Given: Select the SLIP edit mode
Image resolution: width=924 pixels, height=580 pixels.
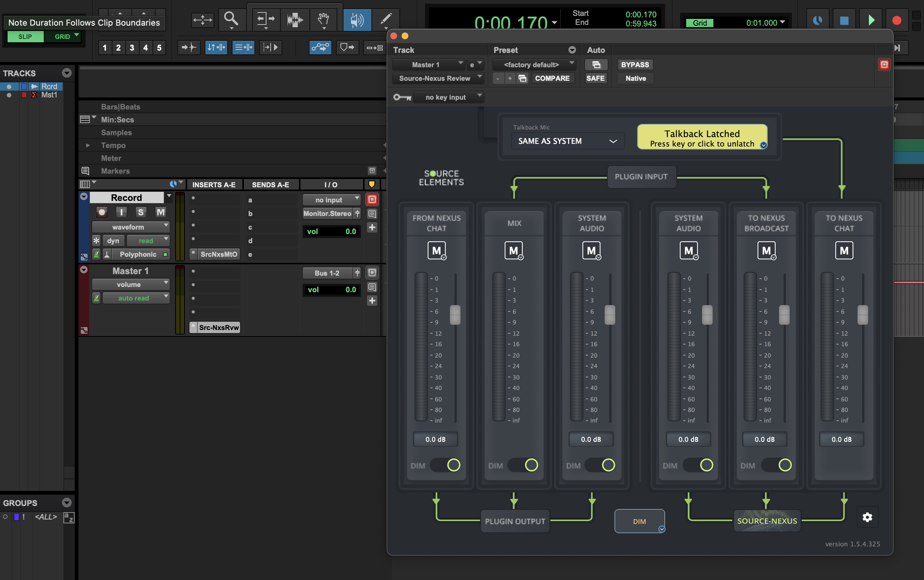Looking at the screenshot, I should [25, 37].
